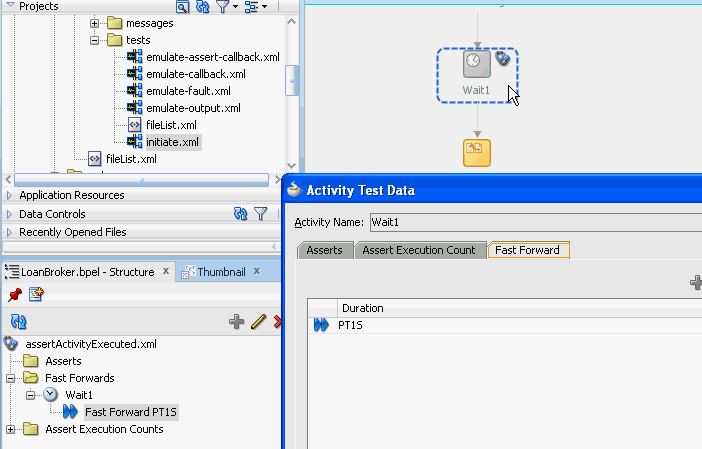The image size is (702, 449).
Task: Select emulate-fault.xml in the tests folder
Action: 188,91
